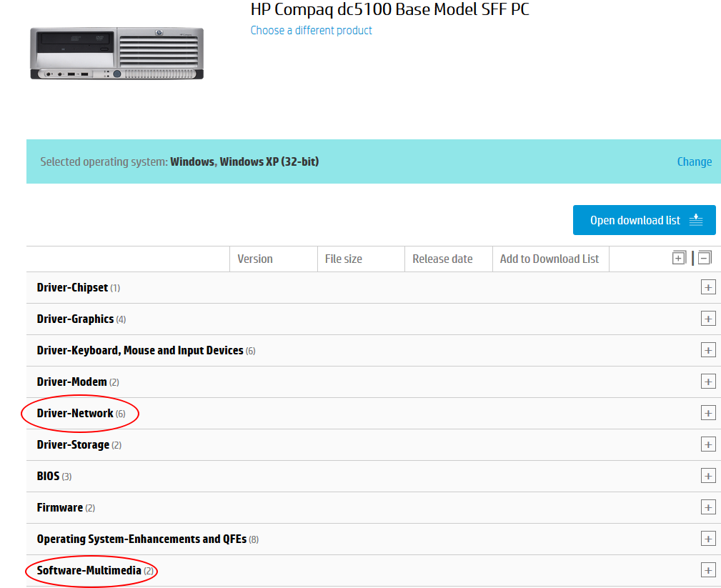Viewport: 721px width, 588px height.
Task: Select the Driver-Storage category label
Action: 73,444
